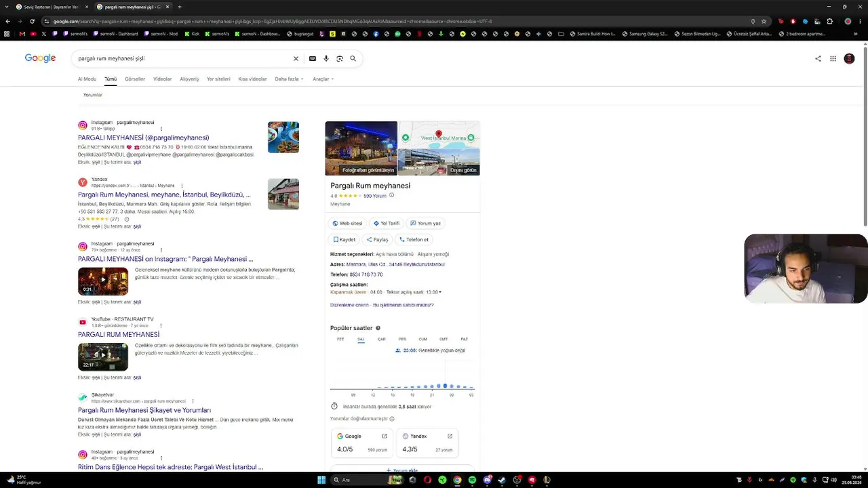
Task: Select PER day in Popüler saatler
Action: tap(402, 340)
